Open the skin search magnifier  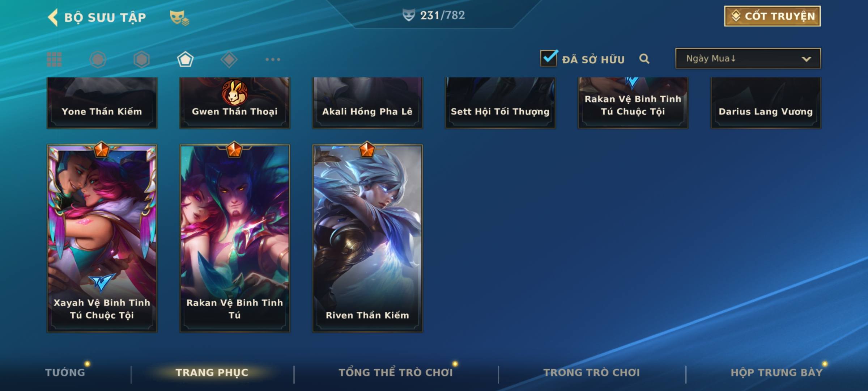coord(644,59)
